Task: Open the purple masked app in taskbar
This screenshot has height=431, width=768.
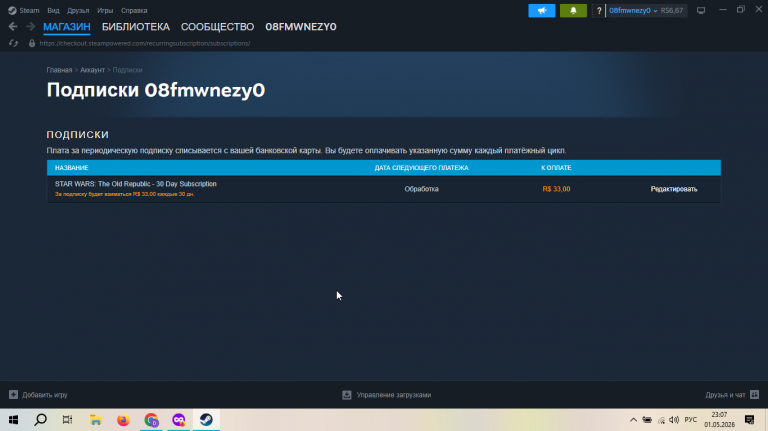Action: 179,420
